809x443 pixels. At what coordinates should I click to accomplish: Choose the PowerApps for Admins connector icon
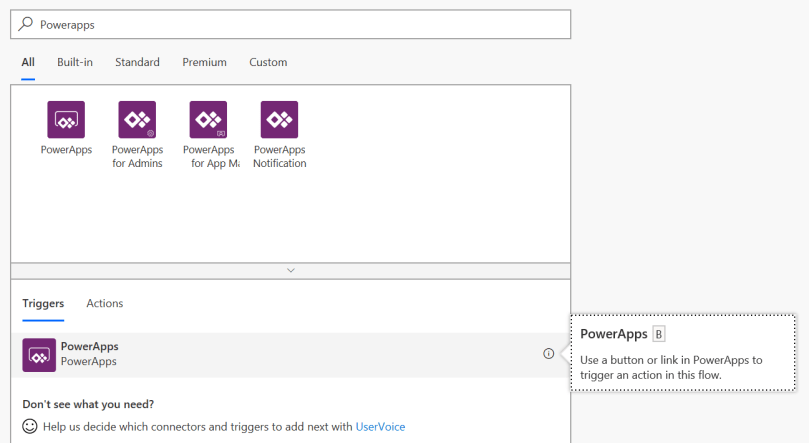[137, 120]
